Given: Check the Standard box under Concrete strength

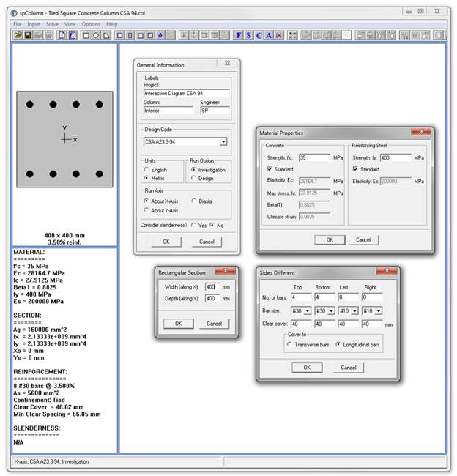Looking at the screenshot, I should coord(269,168).
